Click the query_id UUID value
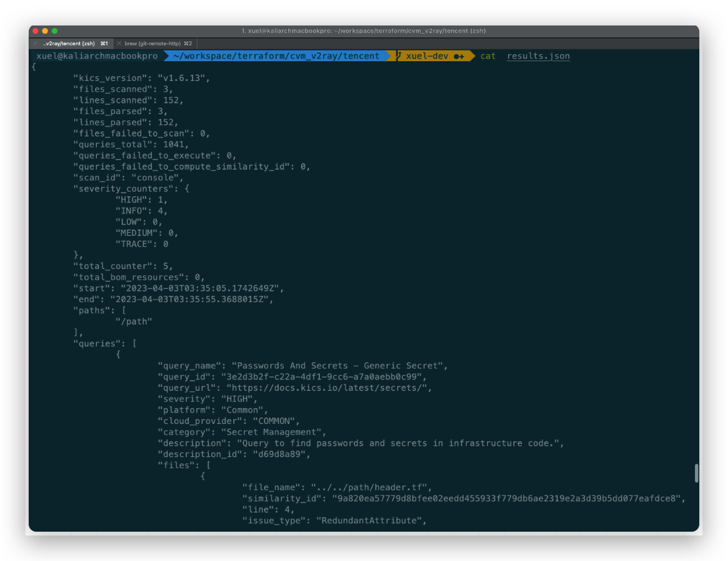 pyautogui.click(x=321, y=377)
